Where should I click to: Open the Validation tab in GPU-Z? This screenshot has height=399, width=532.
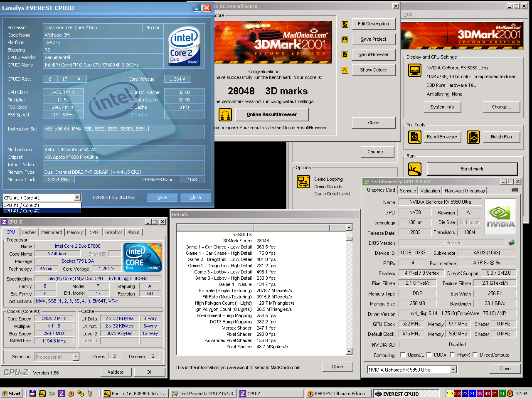[x=430, y=191]
